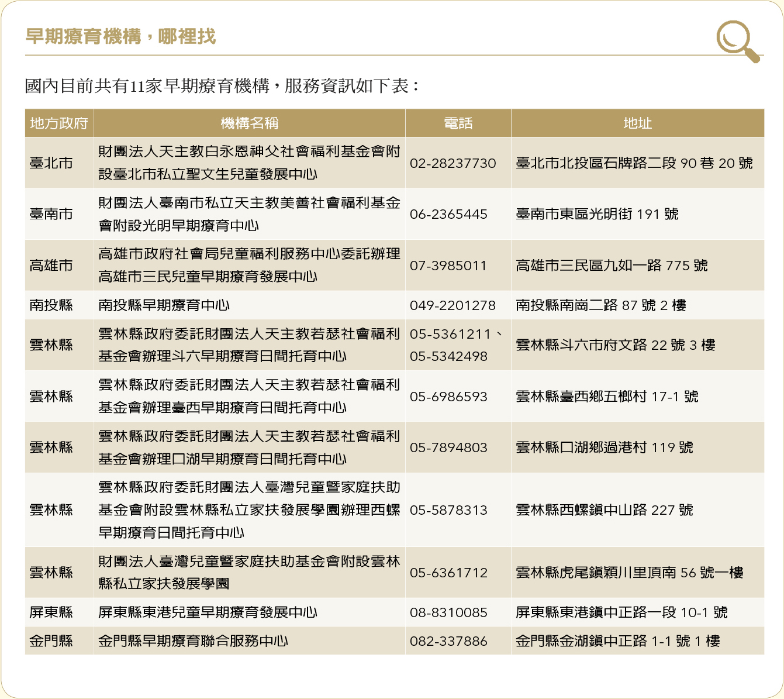Click the 電話 column header

[x=458, y=123]
